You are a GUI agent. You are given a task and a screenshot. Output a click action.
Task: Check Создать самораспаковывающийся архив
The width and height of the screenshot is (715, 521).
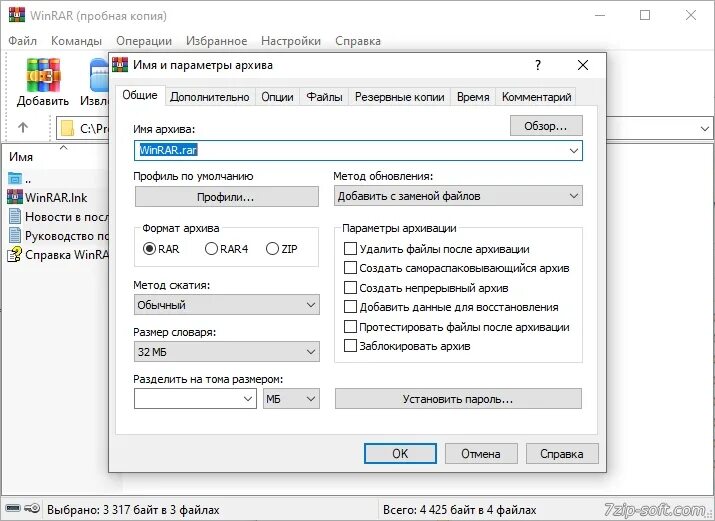350,268
